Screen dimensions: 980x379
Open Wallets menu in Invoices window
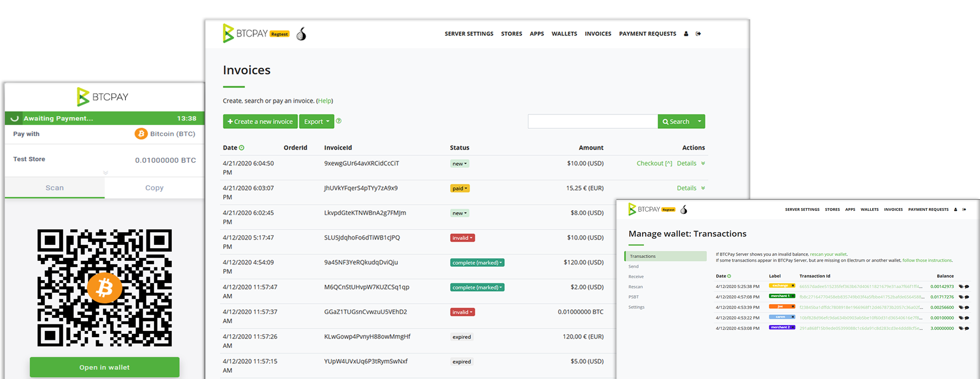coord(564,34)
